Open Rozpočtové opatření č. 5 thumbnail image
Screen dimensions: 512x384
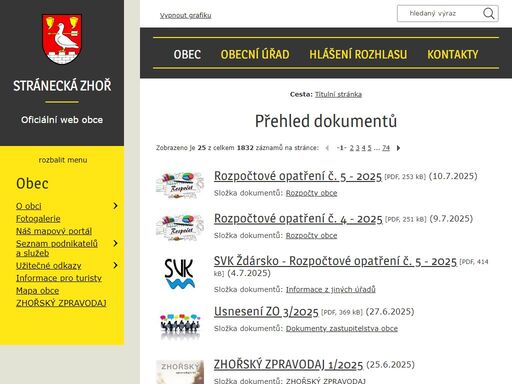click(180, 185)
